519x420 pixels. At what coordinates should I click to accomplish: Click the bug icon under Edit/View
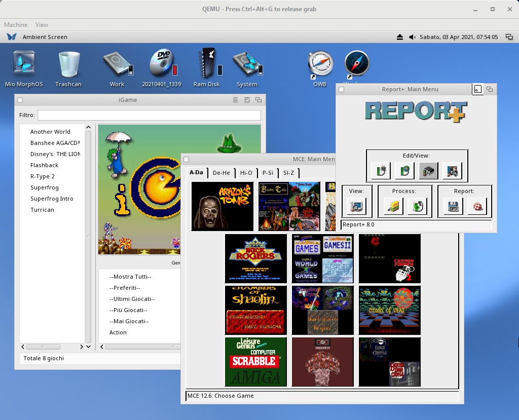(x=381, y=171)
